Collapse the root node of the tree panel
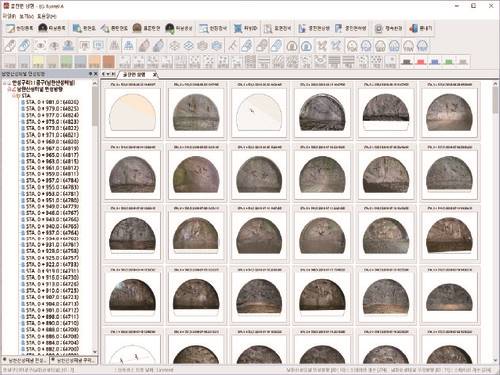 click(x=5, y=83)
